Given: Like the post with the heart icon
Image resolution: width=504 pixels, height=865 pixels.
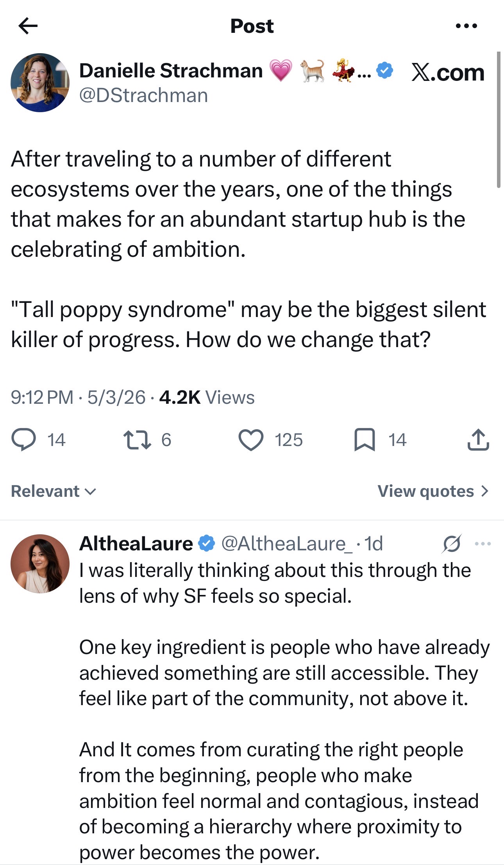Looking at the screenshot, I should tap(251, 440).
